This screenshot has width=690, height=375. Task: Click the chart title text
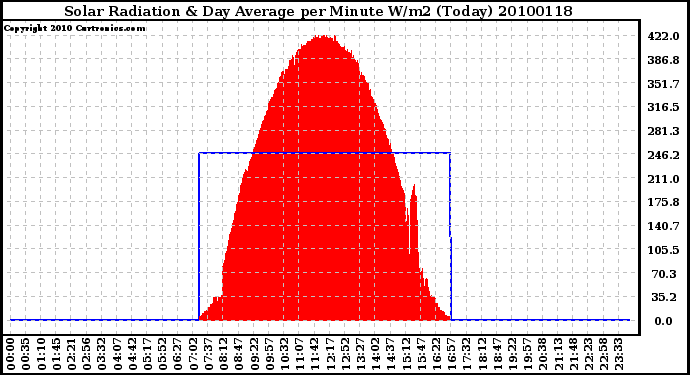pos(319,11)
